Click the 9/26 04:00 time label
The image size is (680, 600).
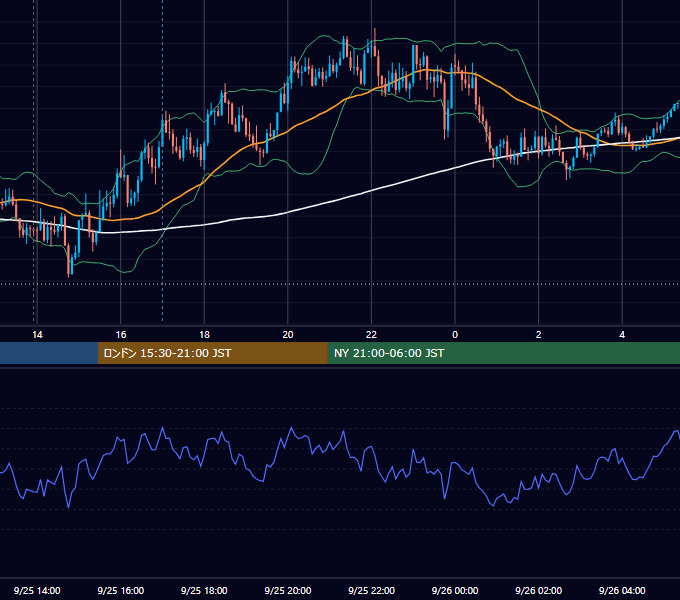(622, 590)
